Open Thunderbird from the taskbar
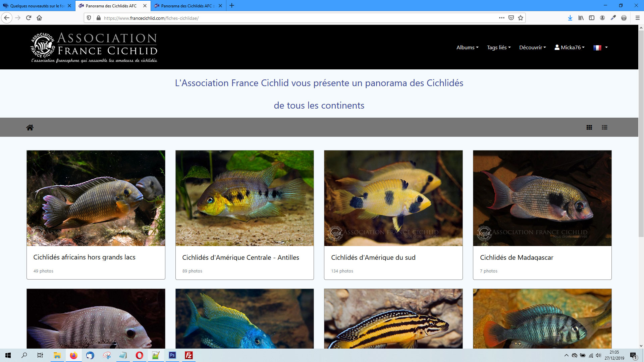 pyautogui.click(x=90, y=355)
